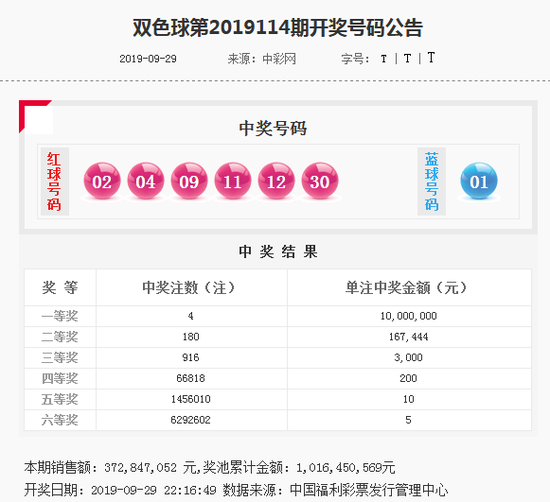This screenshot has height=502, width=550.
Task: Click the source text 来源：中彩网
Action: [x=262, y=59]
